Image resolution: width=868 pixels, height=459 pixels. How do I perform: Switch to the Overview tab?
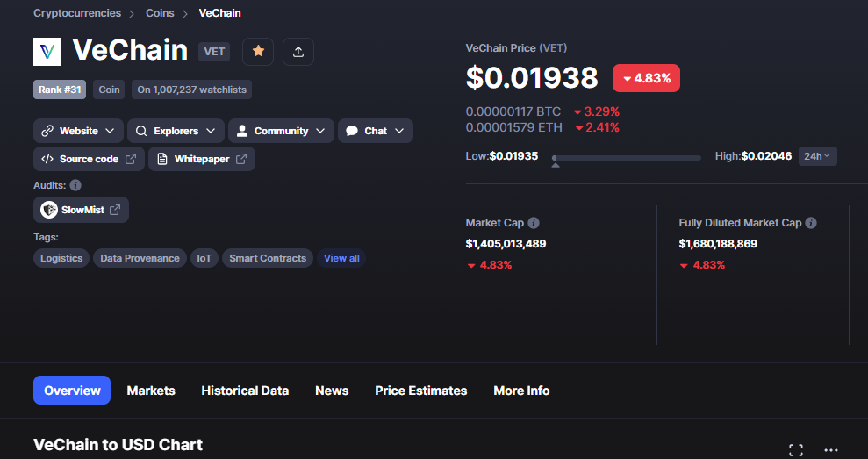(x=72, y=391)
